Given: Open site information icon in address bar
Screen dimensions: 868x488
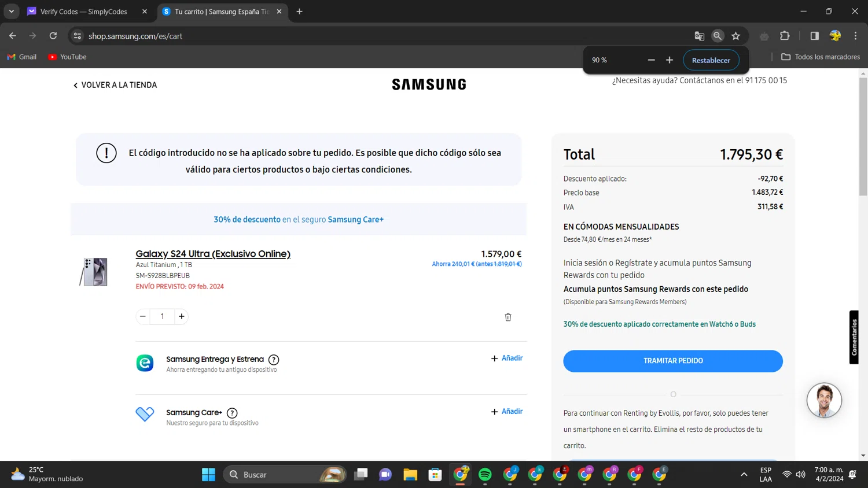Looking at the screenshot, I should tap(77, 36).
